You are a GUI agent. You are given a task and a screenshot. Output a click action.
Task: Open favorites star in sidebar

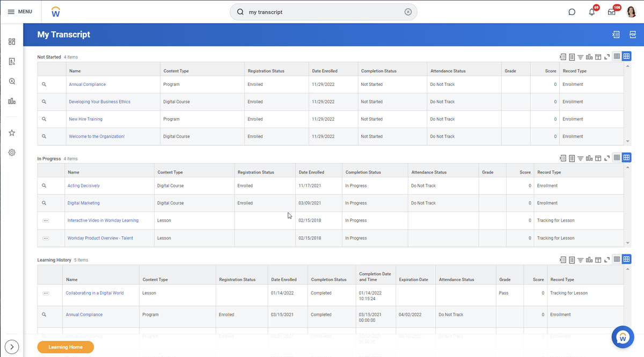pyautogui.click(x=12, y=133)
